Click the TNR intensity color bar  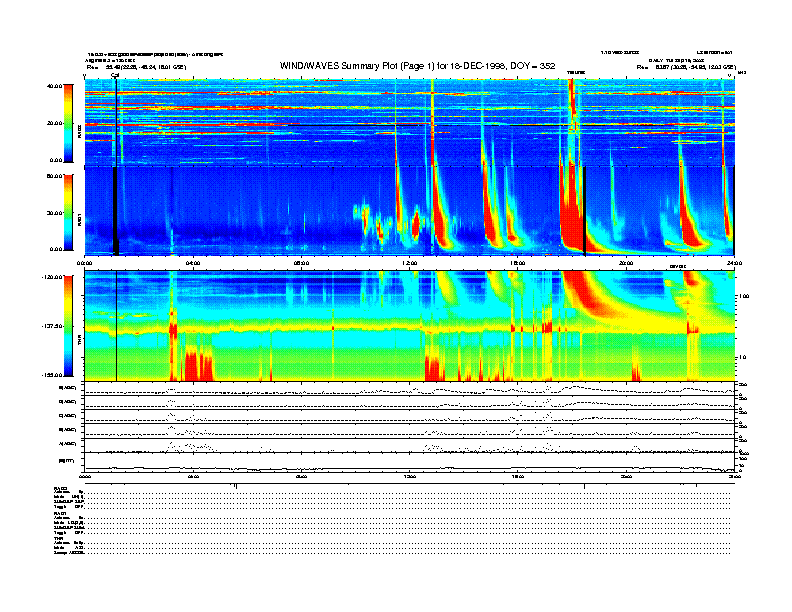pyautogui.click(x=68, y=326)
